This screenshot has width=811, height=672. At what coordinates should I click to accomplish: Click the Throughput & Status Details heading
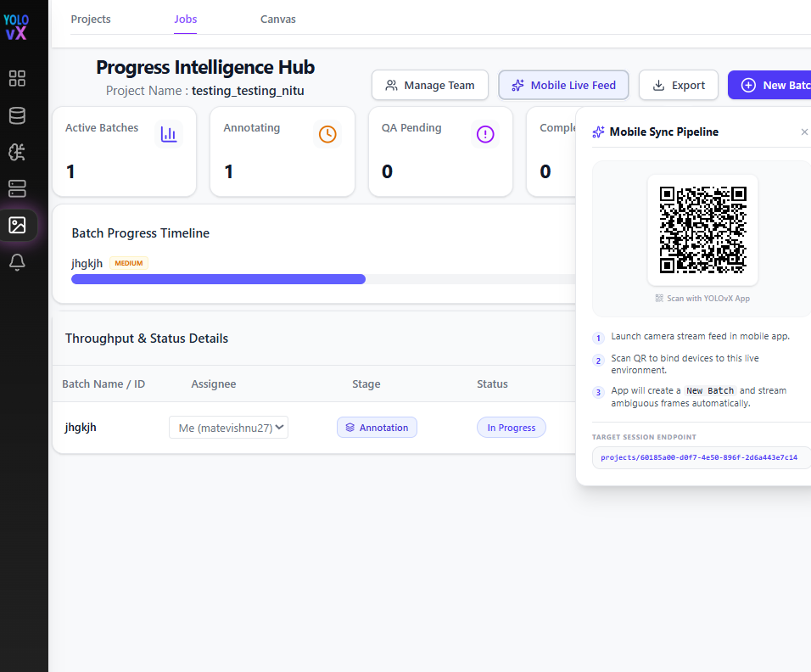click(x=147, y=339)
